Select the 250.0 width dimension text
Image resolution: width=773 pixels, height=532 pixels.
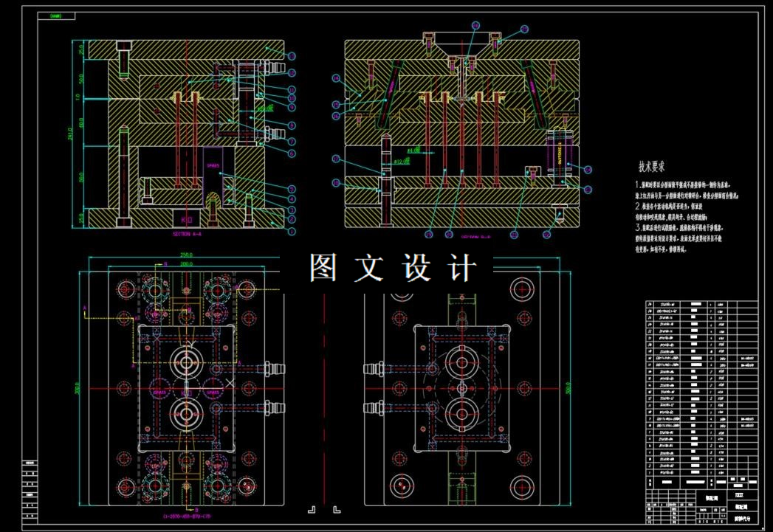pos(186,255)
